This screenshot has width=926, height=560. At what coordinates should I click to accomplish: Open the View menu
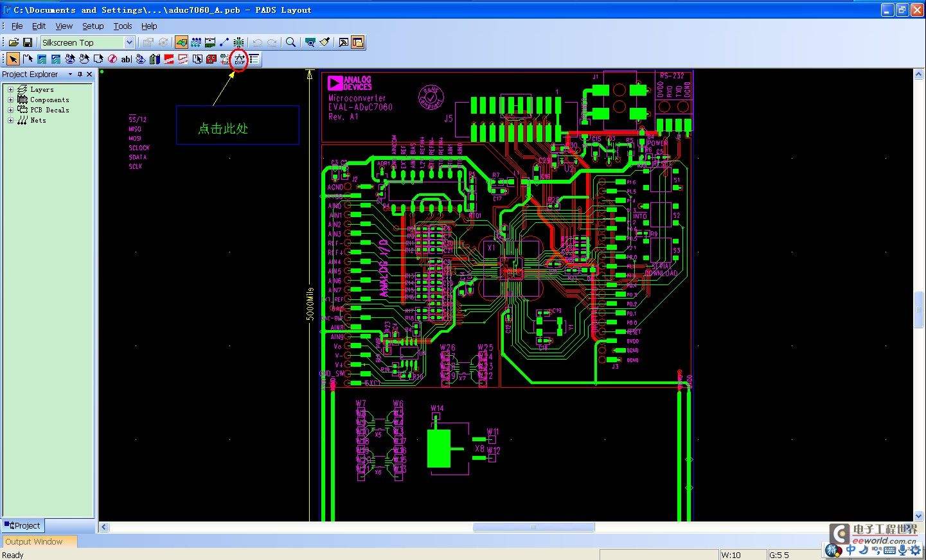click(64, 26)
